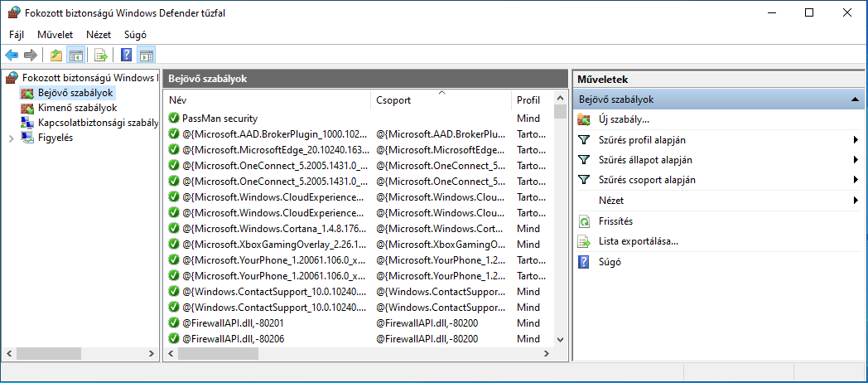Viewport: 868px width, 383px height.
Task: Click the filter icon beside Szűrés állapot alapján
Action: (x=583, y=160)
